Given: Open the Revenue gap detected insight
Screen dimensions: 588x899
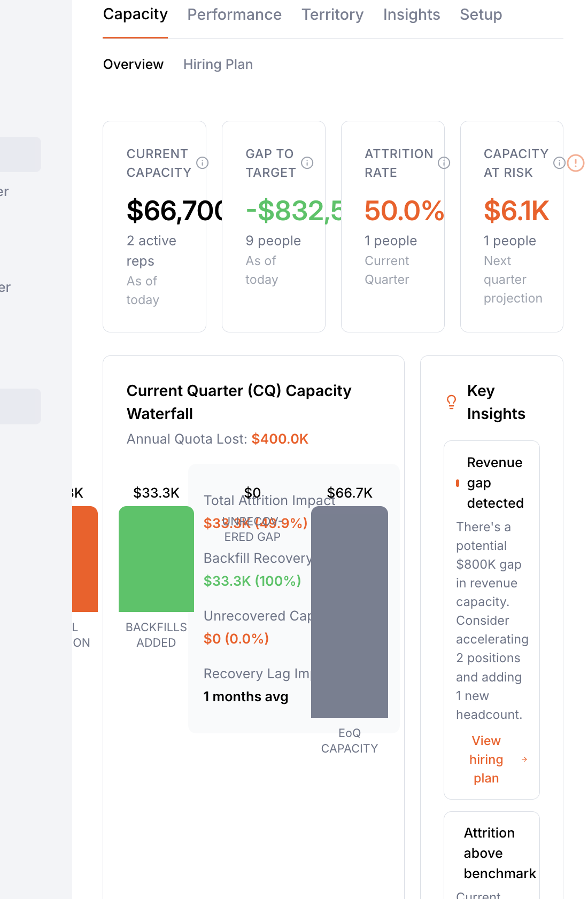Looking at the screenshot, I should [494, 483].
